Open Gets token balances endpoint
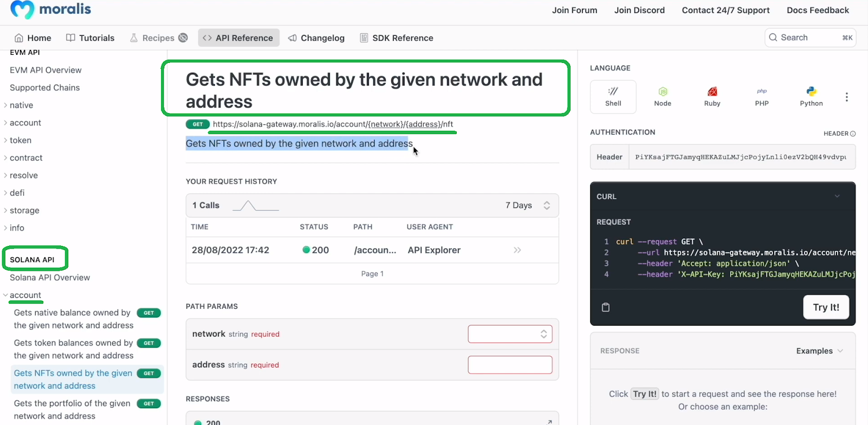868x425 pixels. click(87, 350)
